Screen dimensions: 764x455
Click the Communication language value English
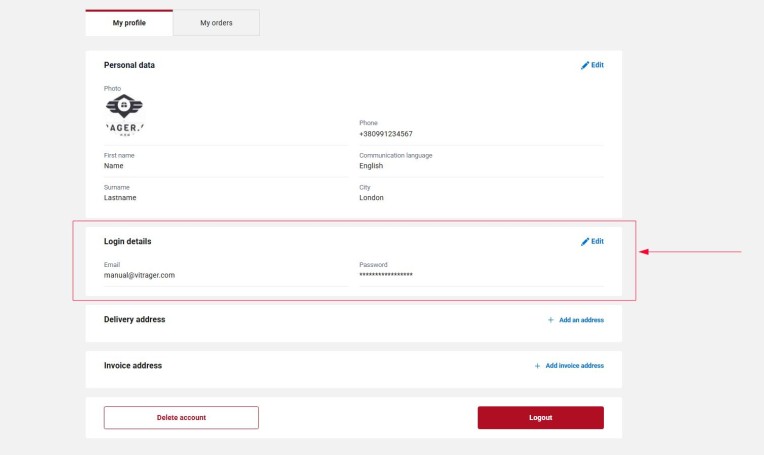click(x=371, y=166)
